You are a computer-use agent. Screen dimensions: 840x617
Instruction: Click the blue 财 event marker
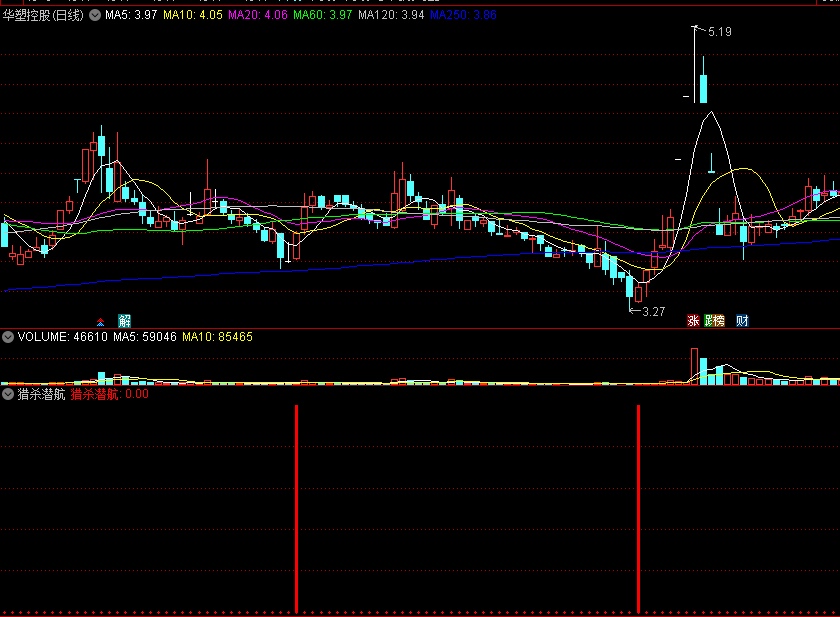coord(742,321)
